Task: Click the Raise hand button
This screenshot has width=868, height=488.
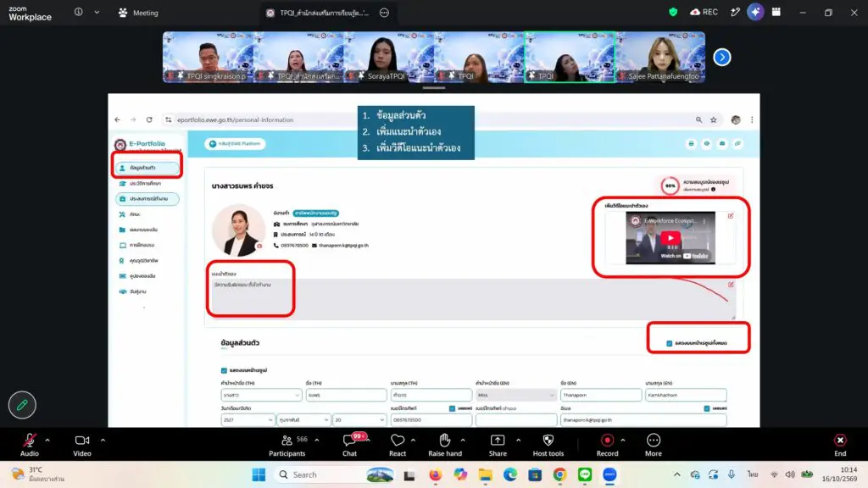Action: click(444, 445)
